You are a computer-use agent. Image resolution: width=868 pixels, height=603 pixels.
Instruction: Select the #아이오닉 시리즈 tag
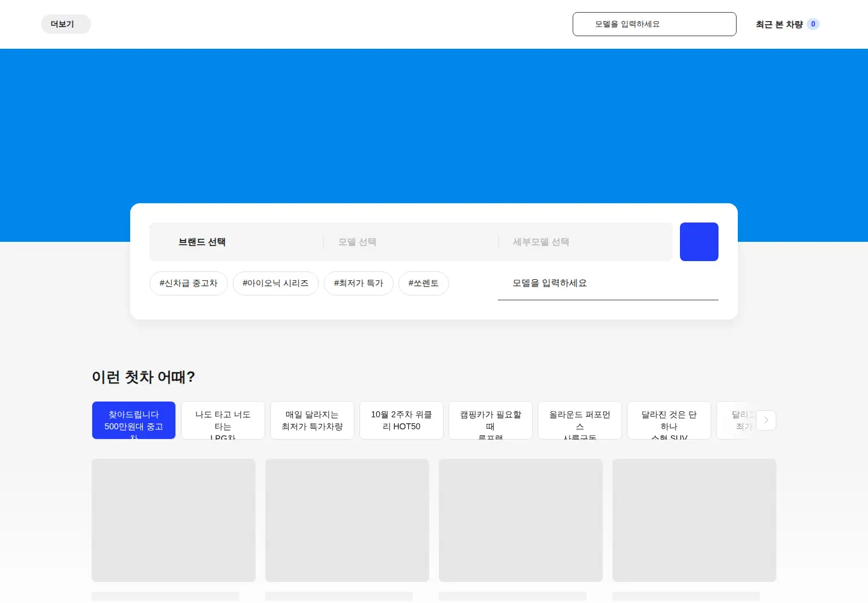coord(275,283)
